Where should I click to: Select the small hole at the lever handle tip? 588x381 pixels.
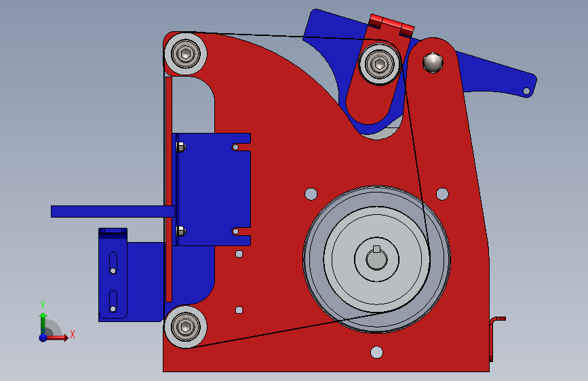(x=526, y=91)
